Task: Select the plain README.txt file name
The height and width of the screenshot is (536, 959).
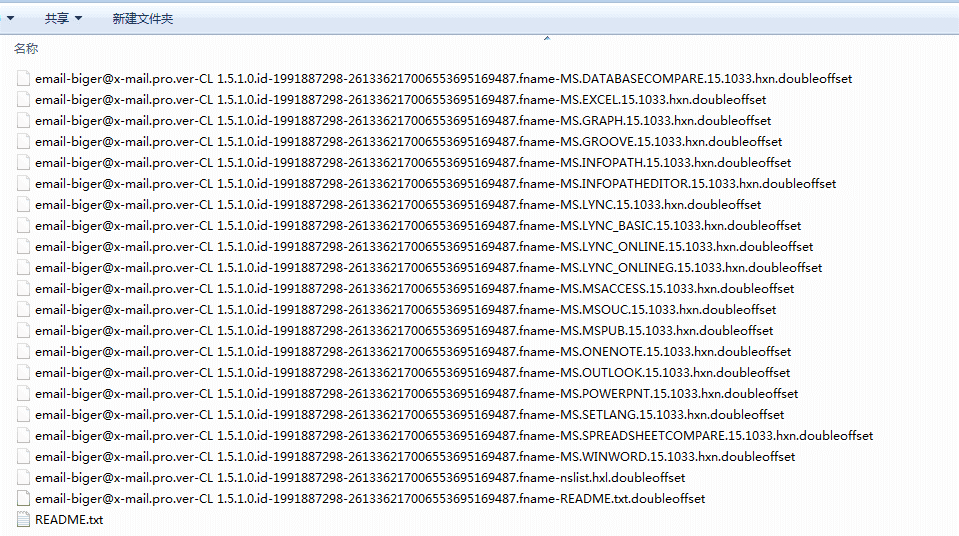Action: tap(69, 519)
